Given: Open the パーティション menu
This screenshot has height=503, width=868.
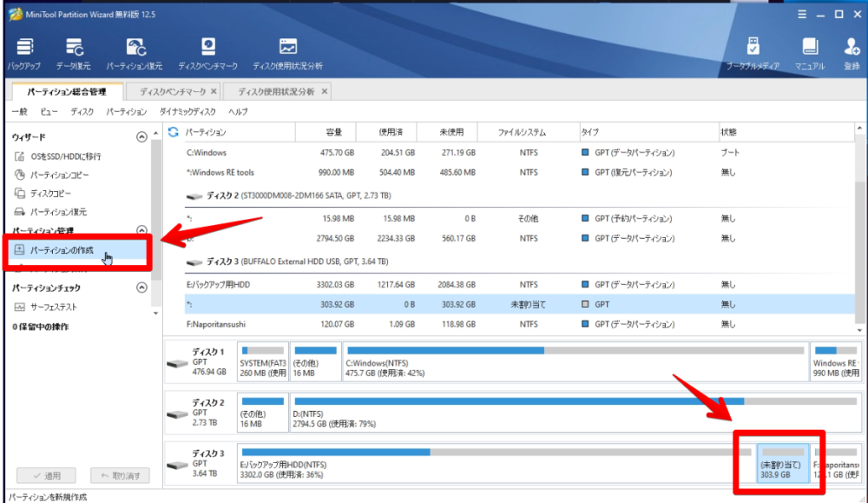Looking at the screenshot, I should (127, 112).
